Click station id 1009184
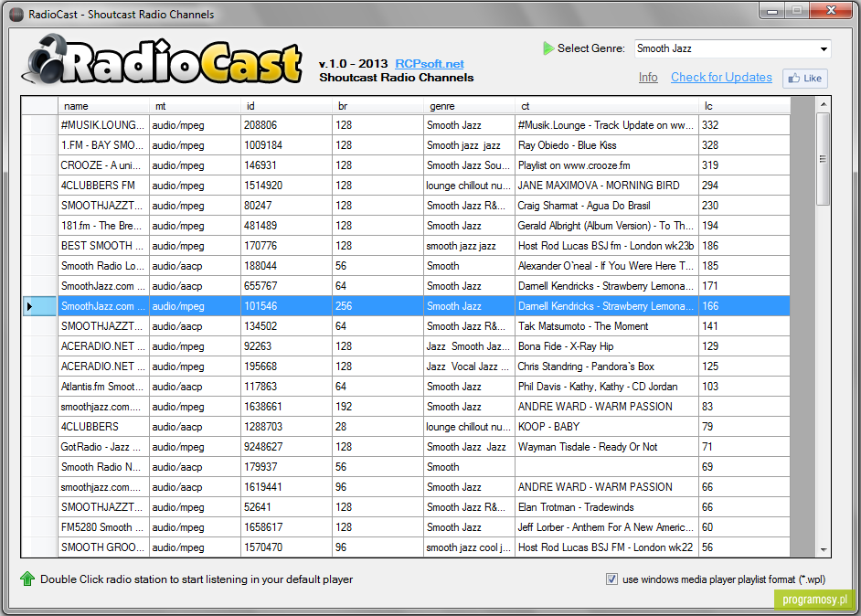The image size is (861, 616). [287, 145]
